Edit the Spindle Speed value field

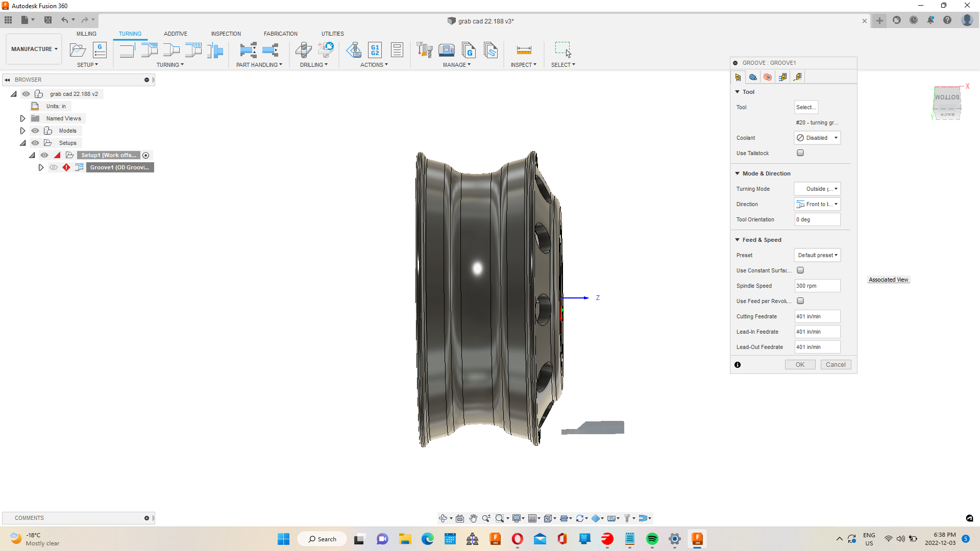click(817, 286)
